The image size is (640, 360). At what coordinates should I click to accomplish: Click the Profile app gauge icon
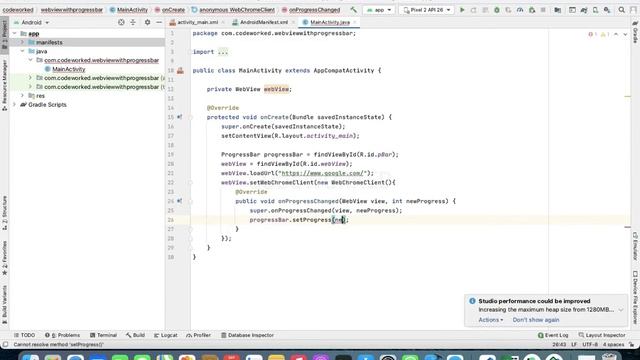520,10
